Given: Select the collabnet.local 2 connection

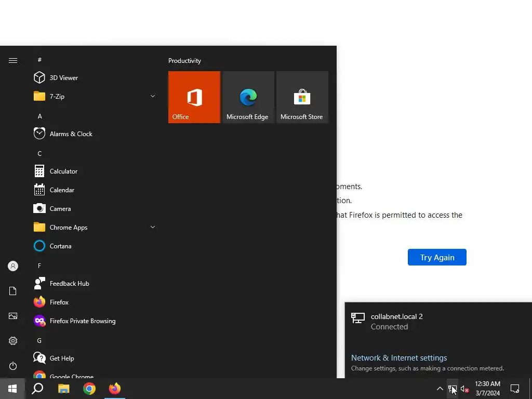Looking at the screenshot, I should [438, 321].
